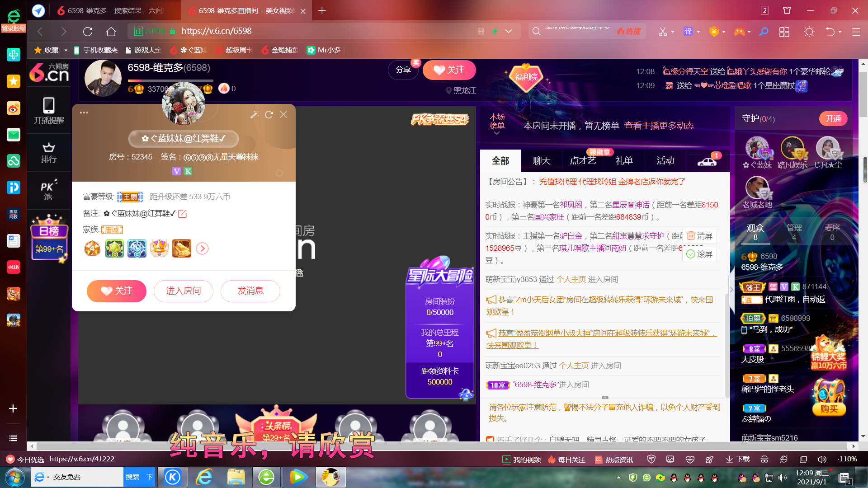Expand more badges arrow in popup
Screen dimensions: 868x488
[x=203, y=249]
